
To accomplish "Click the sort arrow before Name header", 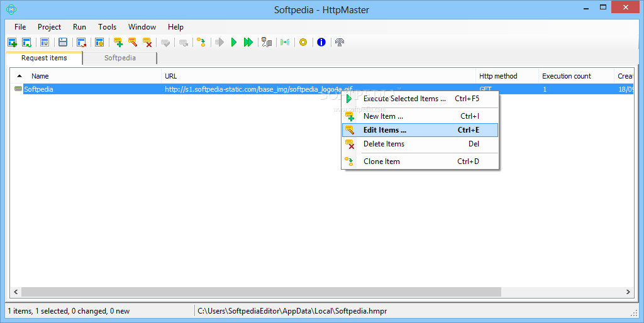I will (x=19, y=76).
